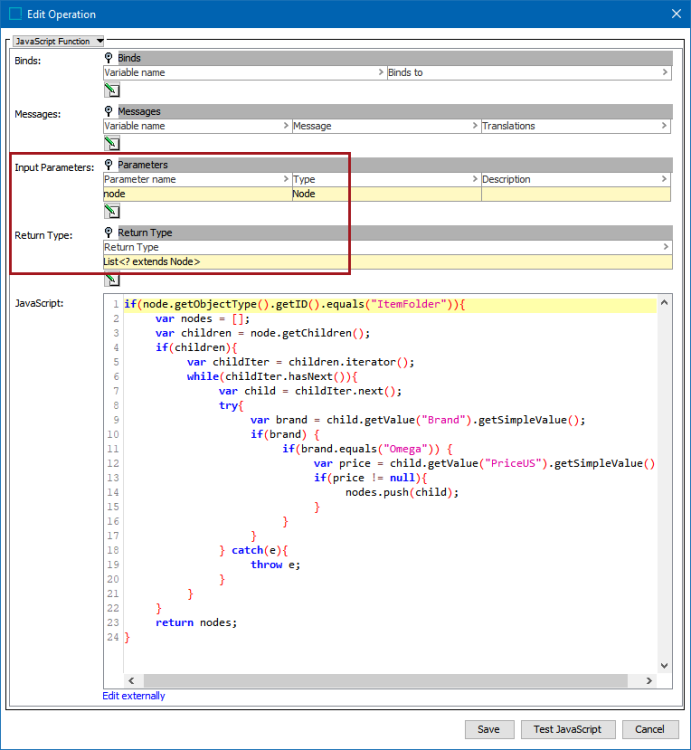Expand the 'Parameter name' column arrow
The height and width of the screenshot is (750, 691).
(x=286, y=179)
